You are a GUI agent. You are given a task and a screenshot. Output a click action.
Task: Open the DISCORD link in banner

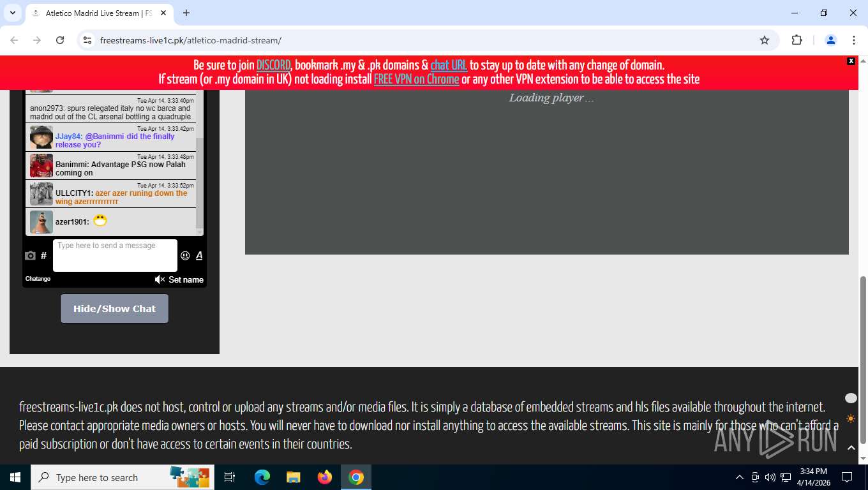point(274,65)
